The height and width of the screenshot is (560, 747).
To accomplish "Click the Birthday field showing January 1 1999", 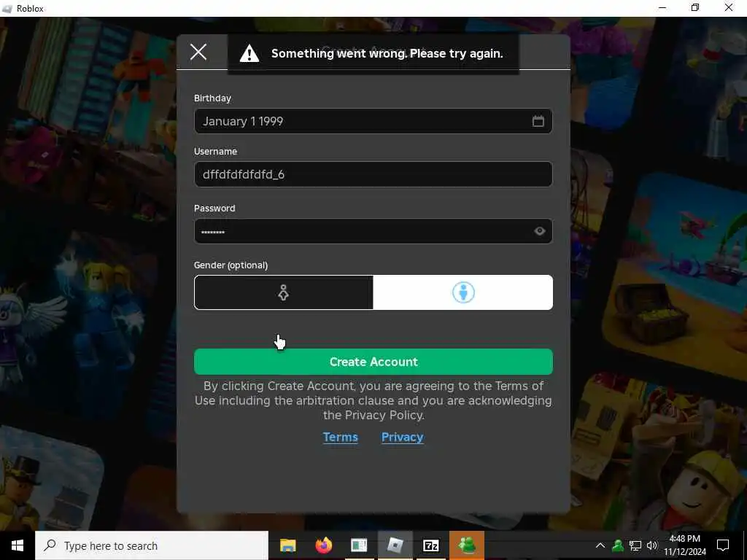I will (x=373, y=121).
